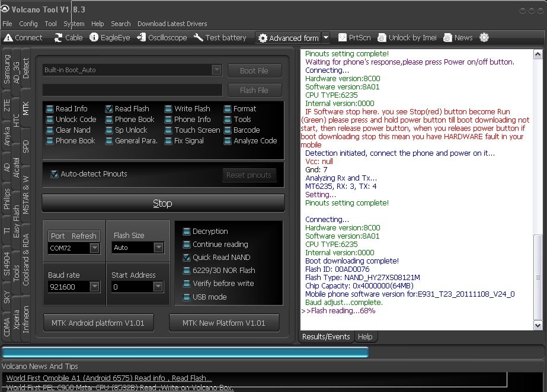Uncheck Quick Read NAND option

pos(187,258)
